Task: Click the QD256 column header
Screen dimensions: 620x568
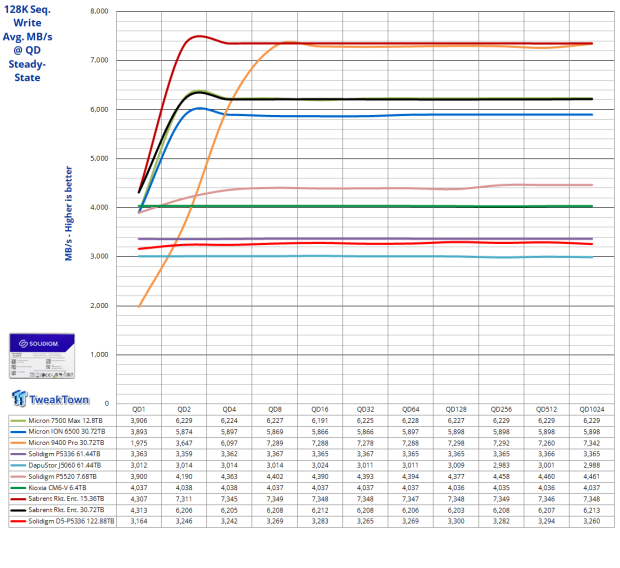Action: coord(501,409)
